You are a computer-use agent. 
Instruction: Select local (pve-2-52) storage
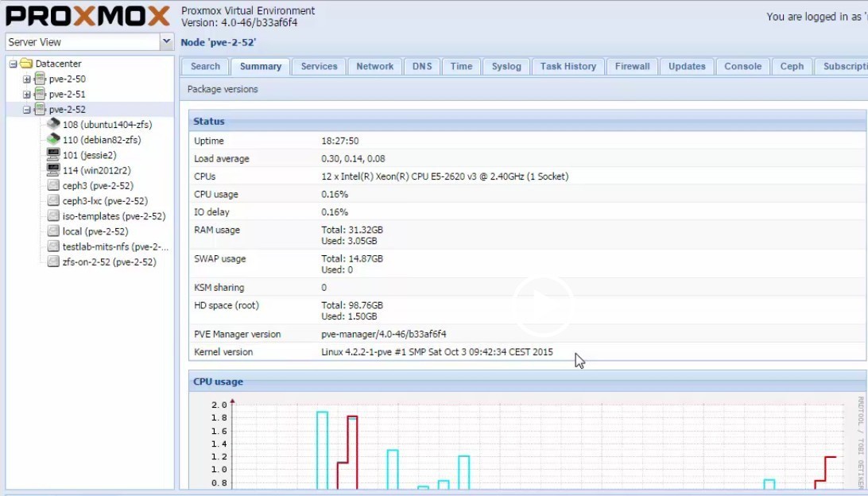tap(95, 231)
